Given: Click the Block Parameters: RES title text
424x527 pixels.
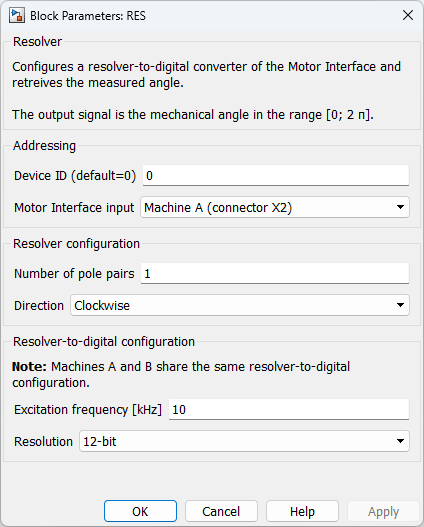Looking at the screenshot, I should click(88, 16).
